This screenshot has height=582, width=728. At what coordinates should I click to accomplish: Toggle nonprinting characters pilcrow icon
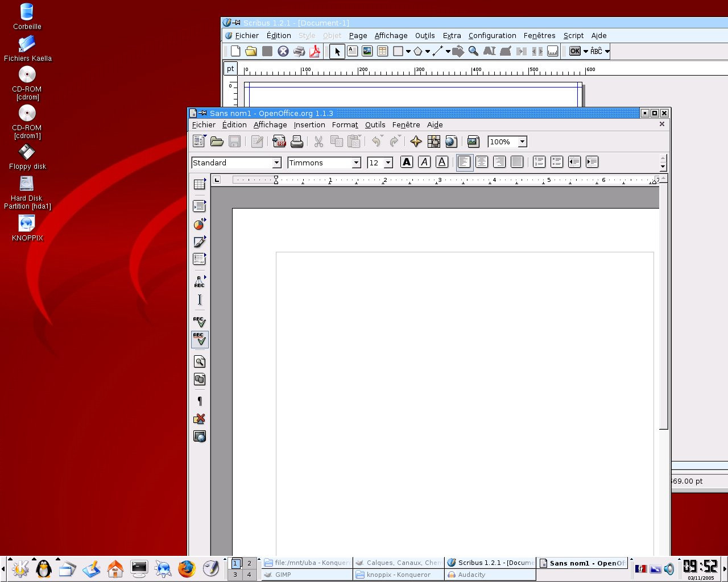200,401
